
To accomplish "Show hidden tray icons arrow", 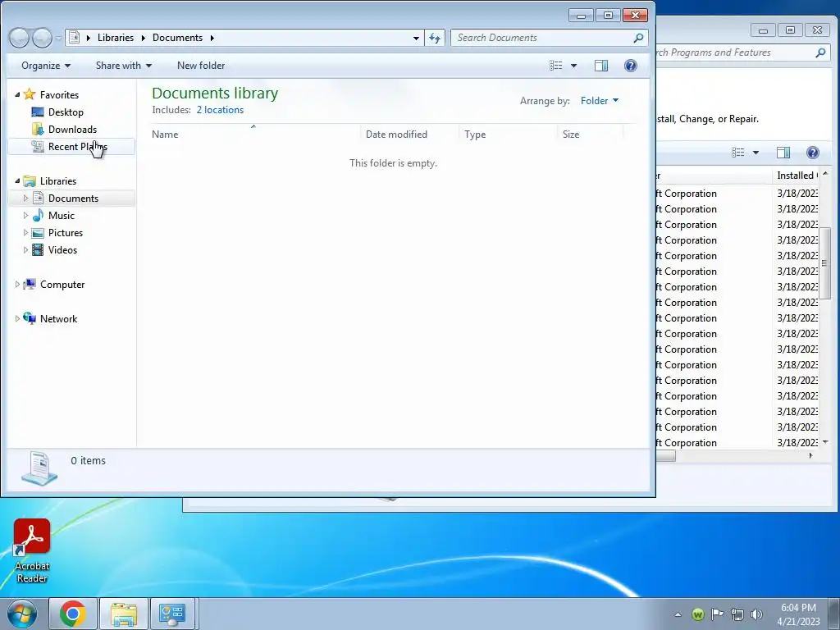I will click(678, 614).
